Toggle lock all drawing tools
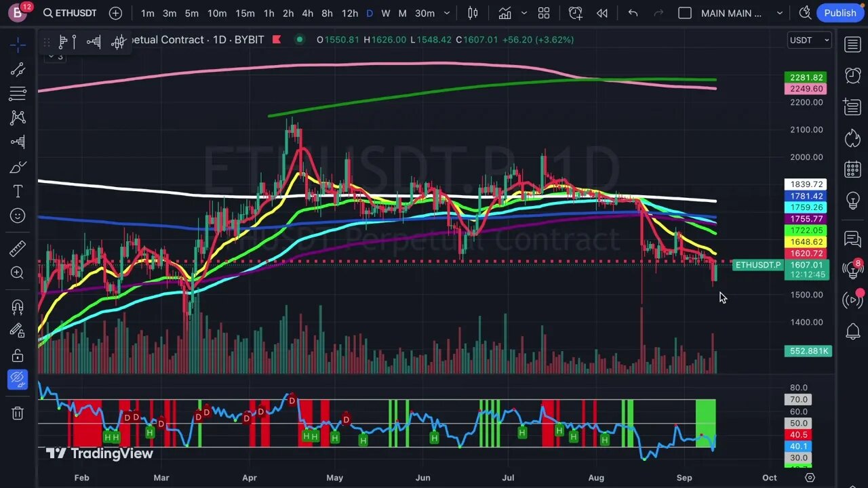 point(18,355)
